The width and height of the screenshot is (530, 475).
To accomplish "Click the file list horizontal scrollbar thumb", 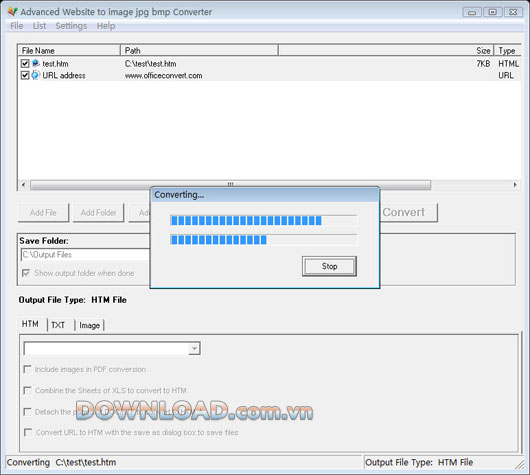I will (x=231, y=185).
